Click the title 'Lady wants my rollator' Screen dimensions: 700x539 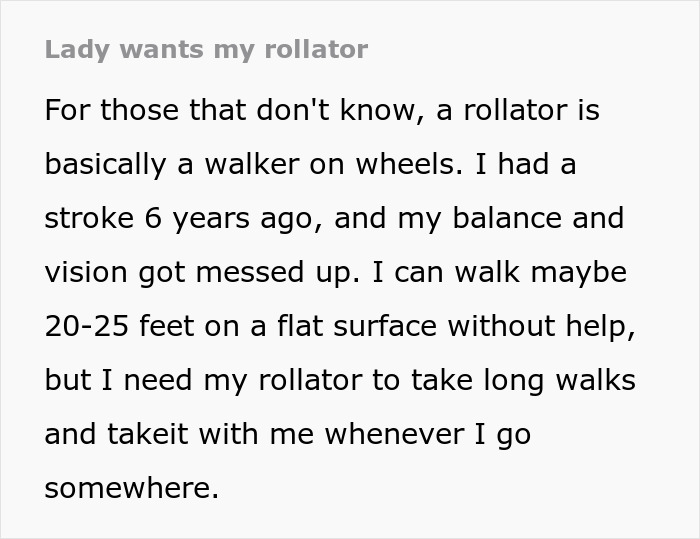click(x=206, y=50)
